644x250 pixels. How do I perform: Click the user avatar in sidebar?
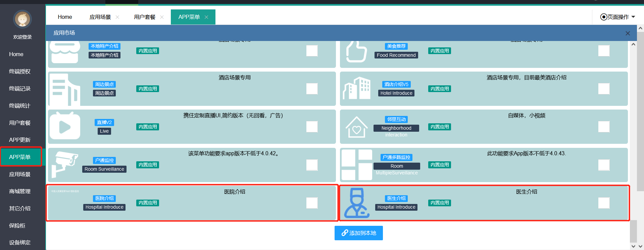tap(22, 19)
